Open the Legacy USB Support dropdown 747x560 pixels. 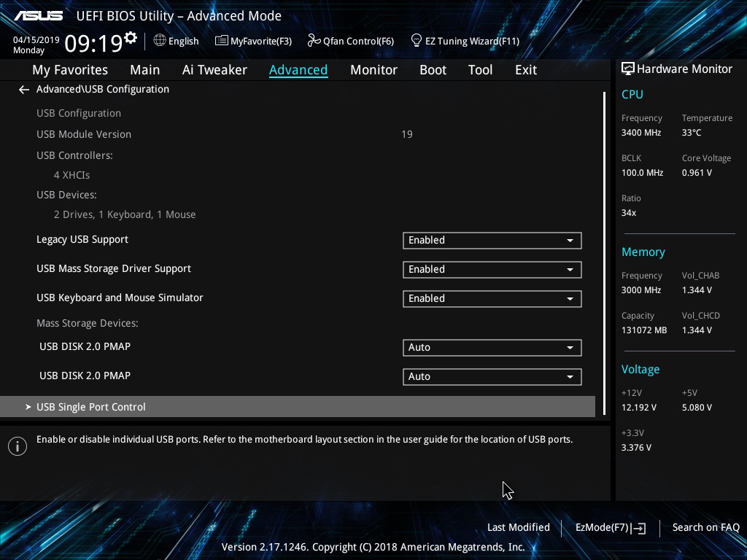pyautogui.click(x=492, y=241)
